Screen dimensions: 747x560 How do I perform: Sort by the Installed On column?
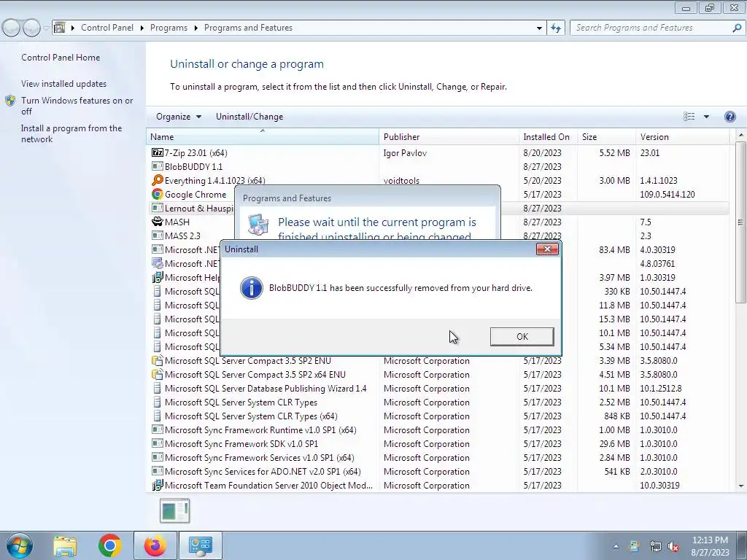point(548,136)
